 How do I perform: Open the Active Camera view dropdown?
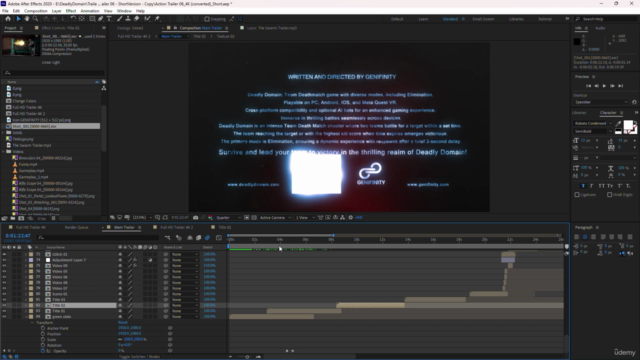pyautogui.click(x=275, y=218)
